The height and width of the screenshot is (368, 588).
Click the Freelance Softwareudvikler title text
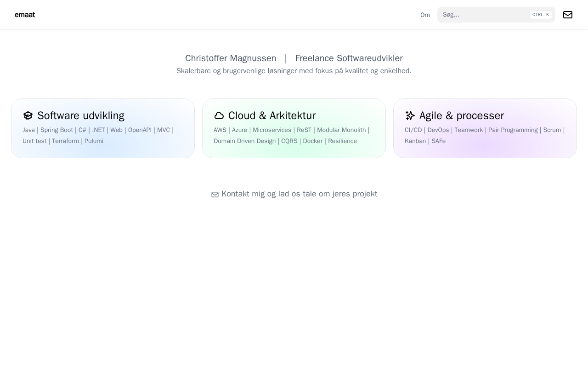[349, 58]
